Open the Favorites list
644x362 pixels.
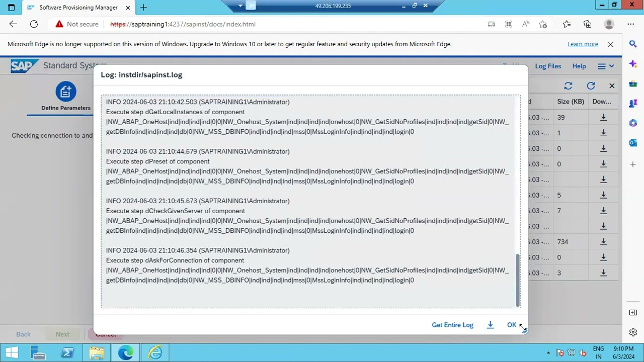pos(567,24)
